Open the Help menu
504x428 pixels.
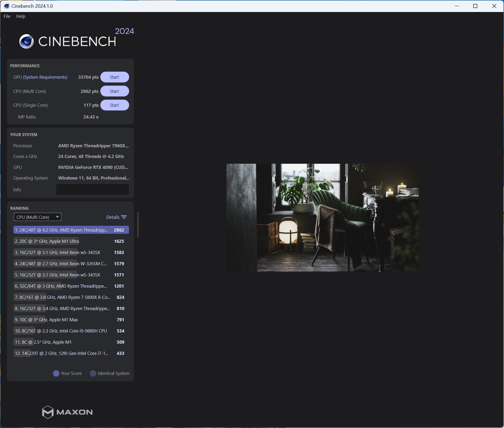click(21, 16)
